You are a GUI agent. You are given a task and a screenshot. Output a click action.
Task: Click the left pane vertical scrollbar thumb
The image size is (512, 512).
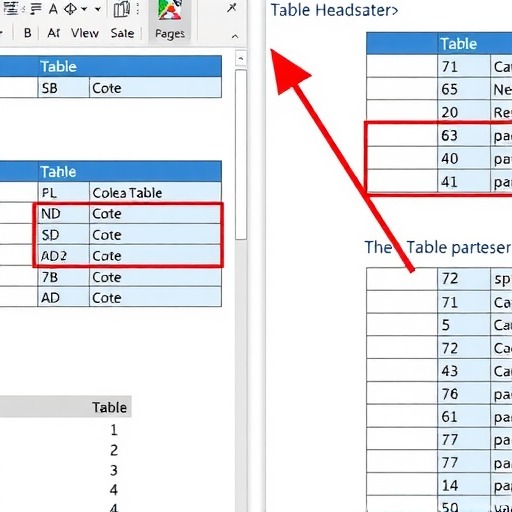coord(241,154)
